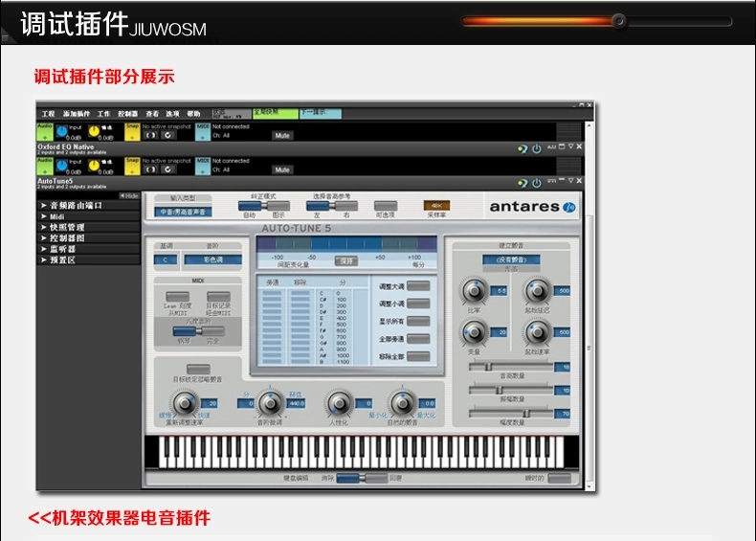Toggle the 选择音高参考 left/right switch
Image resolution: width=756 pixels, height=541 pixels.
point(332,206)
